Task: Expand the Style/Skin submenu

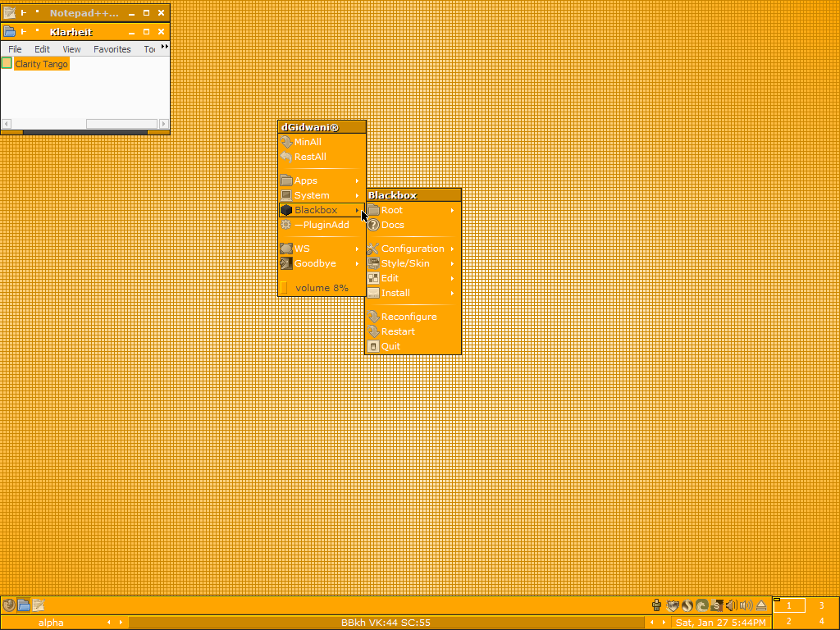Action: tap(413, 263)
